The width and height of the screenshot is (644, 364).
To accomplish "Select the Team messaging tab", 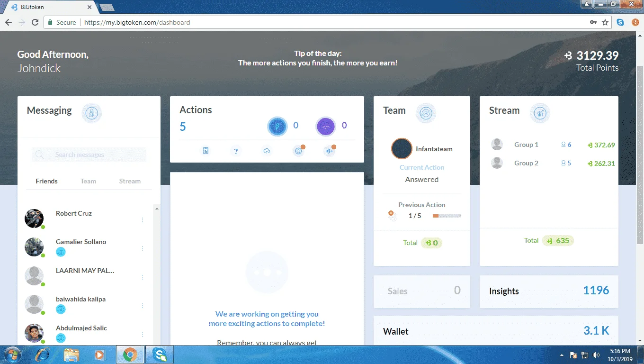I will point(88,181).
